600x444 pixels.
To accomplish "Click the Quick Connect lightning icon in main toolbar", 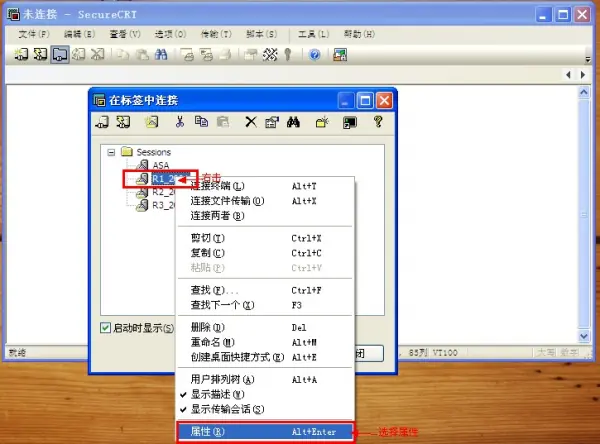I will coord(40,55).
